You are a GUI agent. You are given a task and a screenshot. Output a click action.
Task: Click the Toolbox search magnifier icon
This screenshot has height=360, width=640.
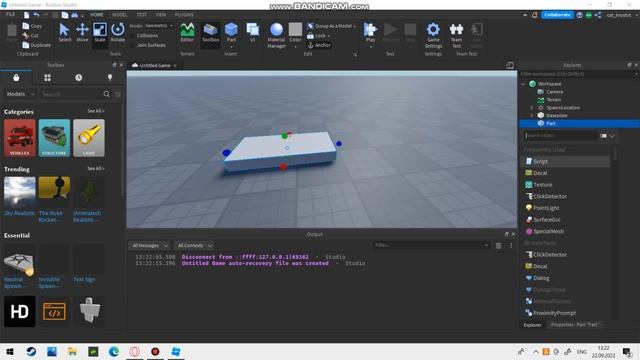(107, 94)
